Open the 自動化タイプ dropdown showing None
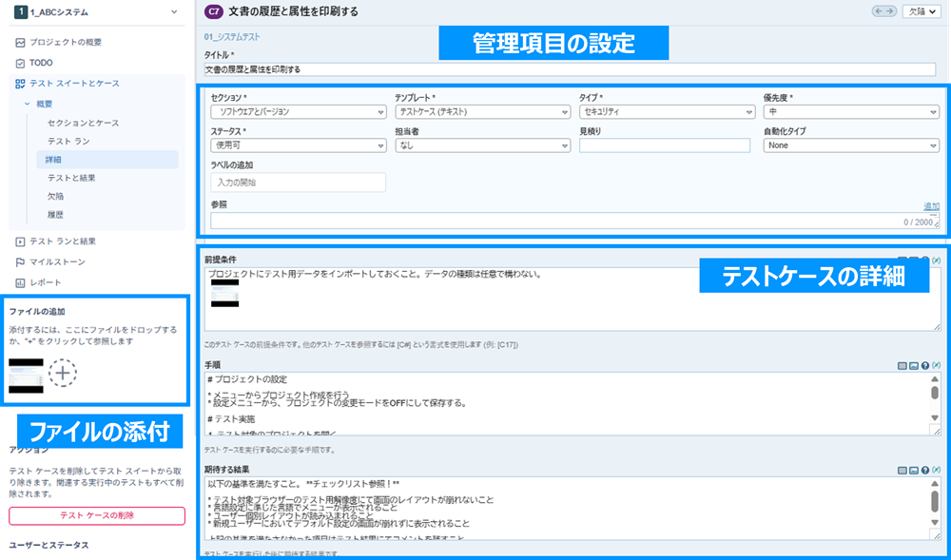The image size is (951, 560). click(851, 145)
